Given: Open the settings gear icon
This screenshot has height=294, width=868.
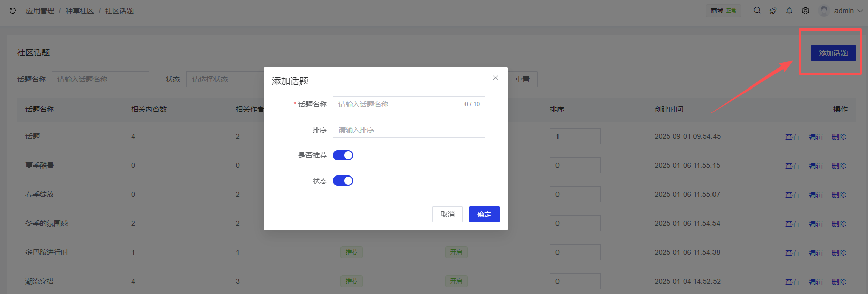Looking at the screenshot, I should click(x=805, y=11).
